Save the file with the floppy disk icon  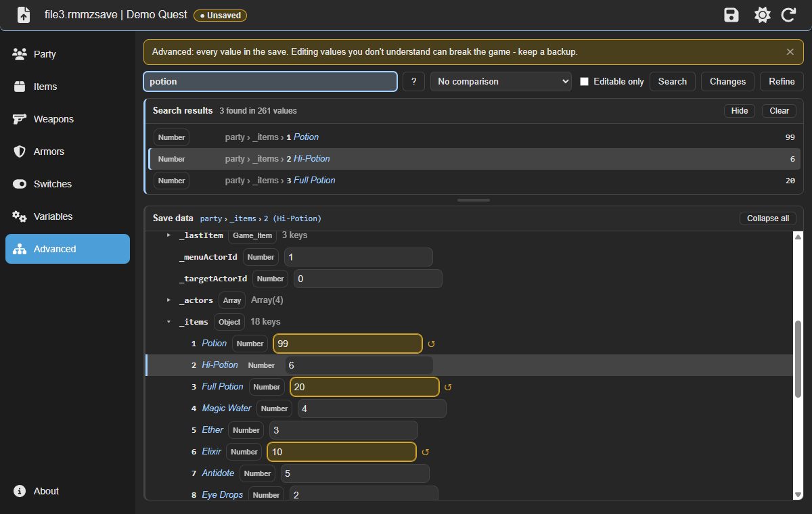(x=731, y=15)
